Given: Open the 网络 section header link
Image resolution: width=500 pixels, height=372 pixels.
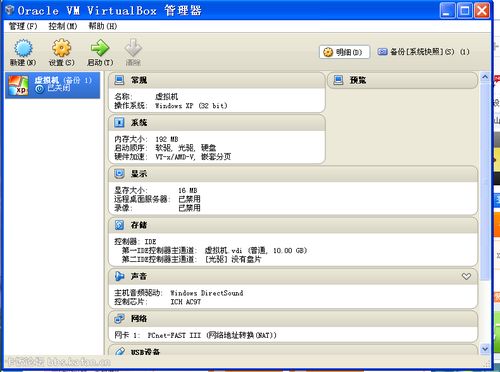Looking at the screenshot, I should click(x=139, y=319).
